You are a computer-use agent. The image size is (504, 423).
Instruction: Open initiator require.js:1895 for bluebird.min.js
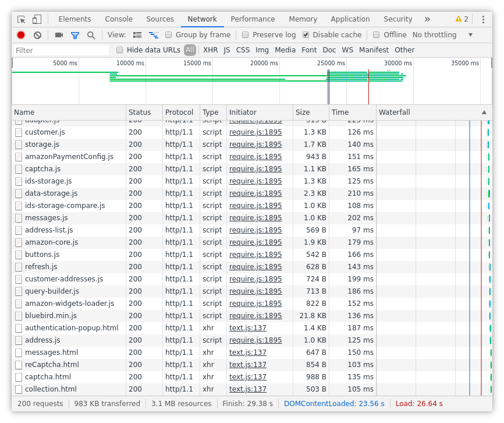click(254, 315)
